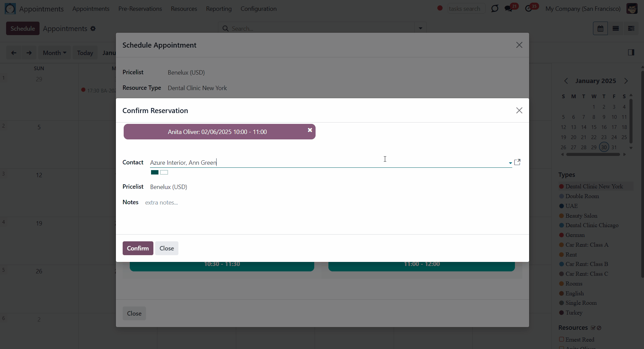This screenshot has width=644, height=349.
Task: Switch to the third view icon (activity list)
Action: tap(631, 28)
